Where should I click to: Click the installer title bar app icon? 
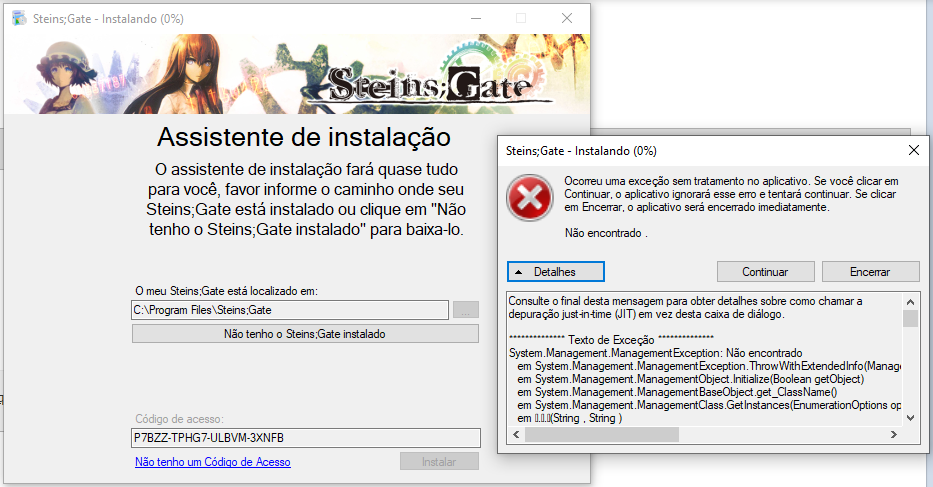19,18
